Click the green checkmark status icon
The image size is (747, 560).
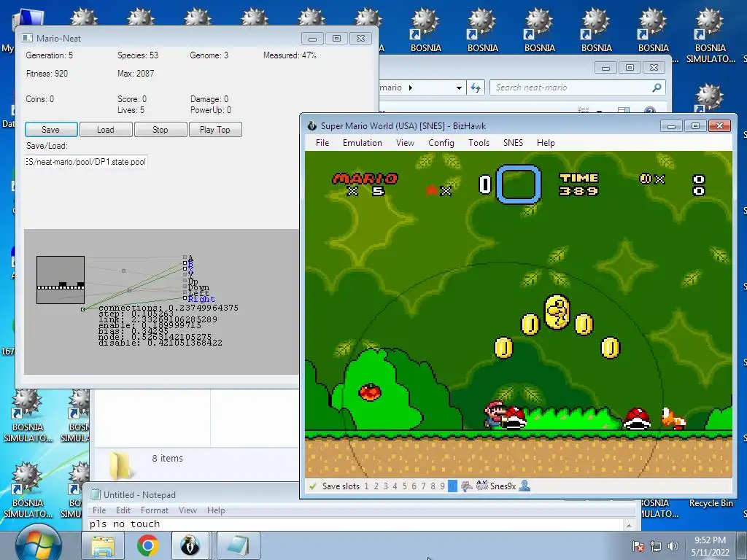click(x=312, y=486)
